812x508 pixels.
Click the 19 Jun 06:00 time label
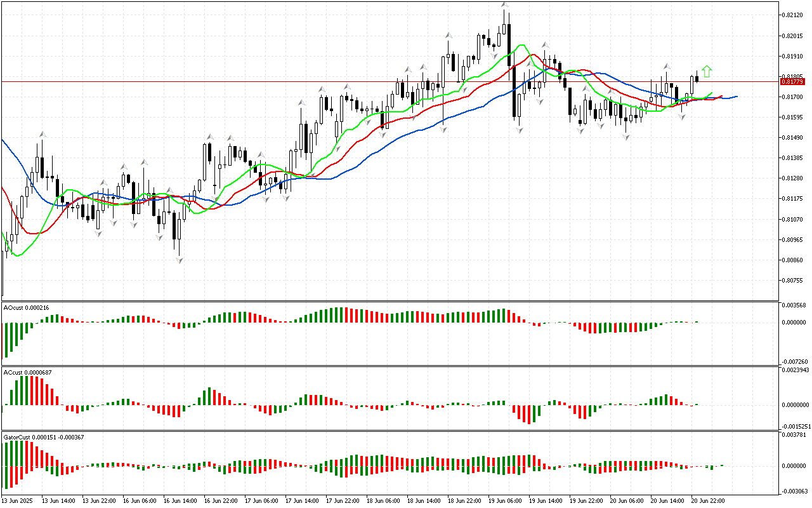pos(504,500)
